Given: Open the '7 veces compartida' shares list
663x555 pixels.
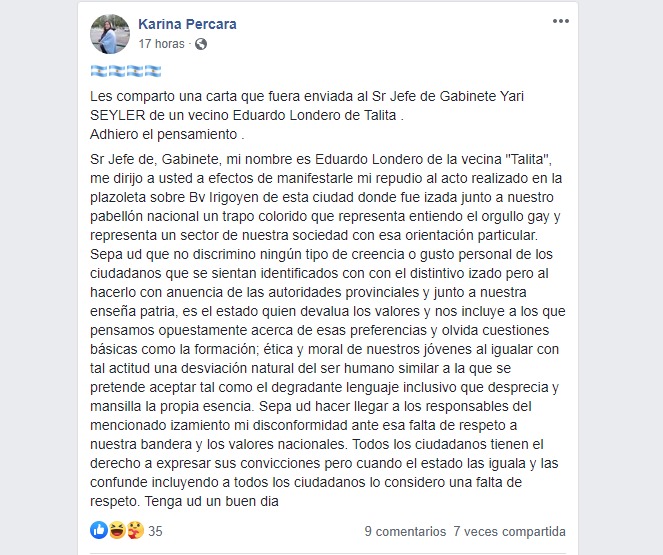Looking at the screenshot, I should pyautogui.click(x=510, y=531).
